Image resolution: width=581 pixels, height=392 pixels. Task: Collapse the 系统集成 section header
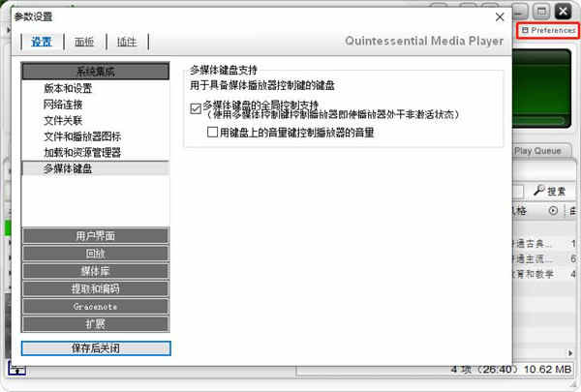(96, 71)
